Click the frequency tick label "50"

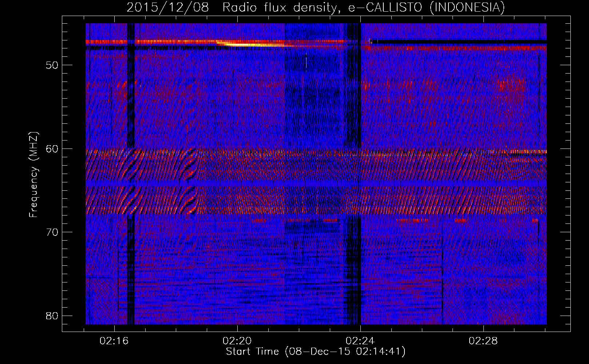point(52,65)
